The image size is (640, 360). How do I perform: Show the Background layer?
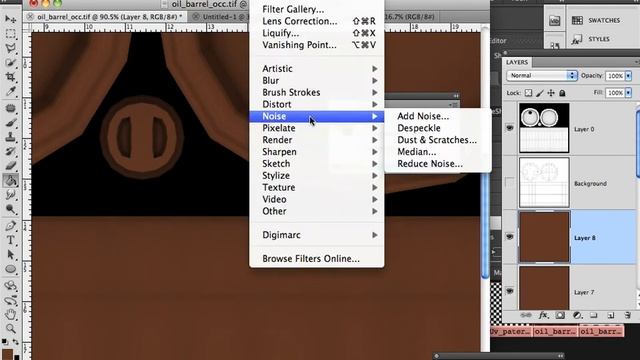pos(510,182)
